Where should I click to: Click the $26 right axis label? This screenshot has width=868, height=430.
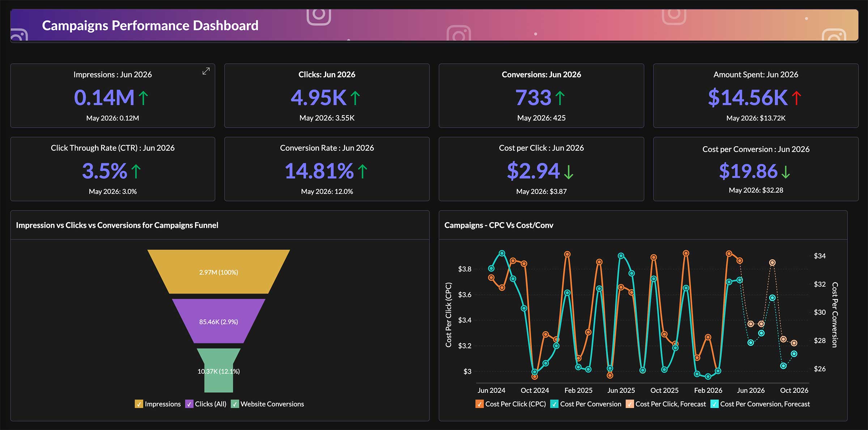tap(820, 369)
